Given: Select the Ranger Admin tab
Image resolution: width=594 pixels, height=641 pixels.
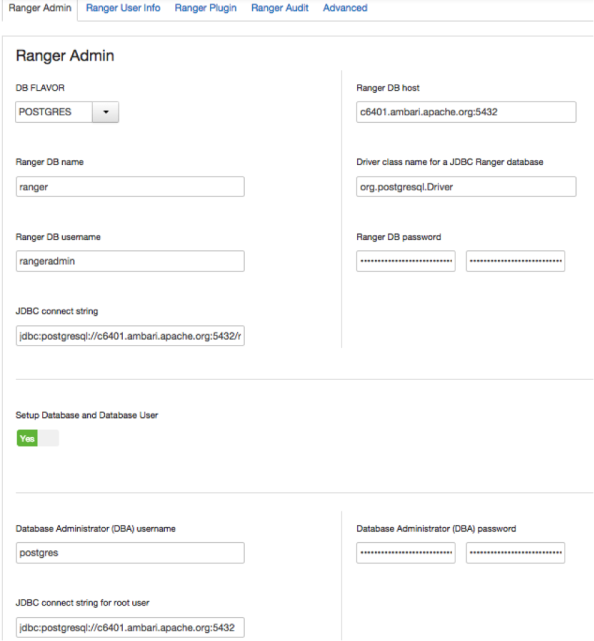Looking at the screenshot, I should [40, 8].
